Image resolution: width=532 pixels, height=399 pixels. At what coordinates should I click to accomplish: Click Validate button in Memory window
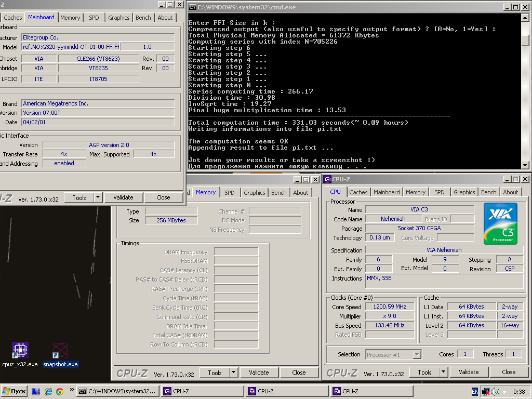(259, 373)
